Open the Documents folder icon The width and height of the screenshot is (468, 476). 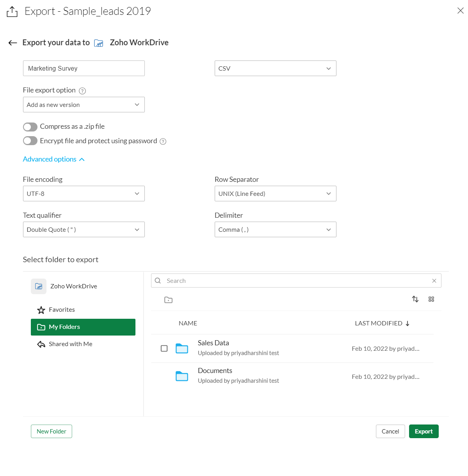click(x=182, y=376)
